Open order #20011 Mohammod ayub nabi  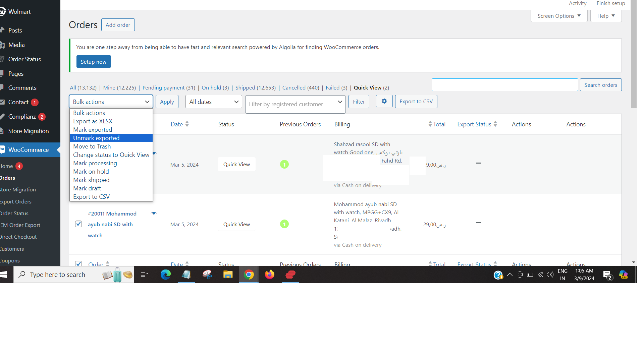click(x=112, y=225)
